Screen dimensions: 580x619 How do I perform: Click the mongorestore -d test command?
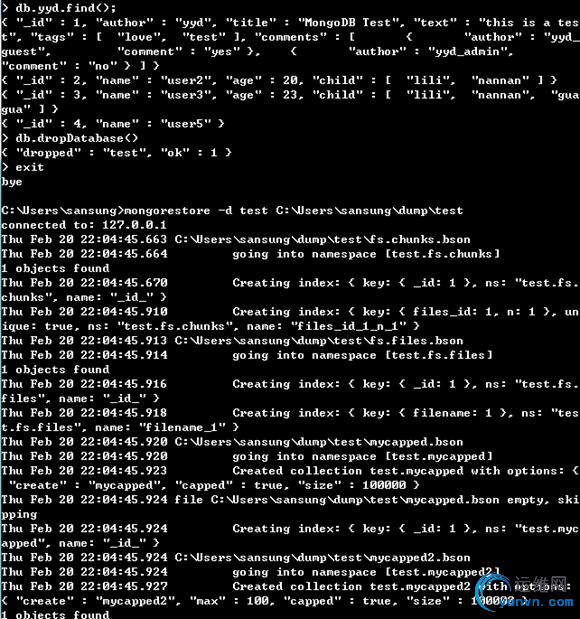(x=293, y=210)
